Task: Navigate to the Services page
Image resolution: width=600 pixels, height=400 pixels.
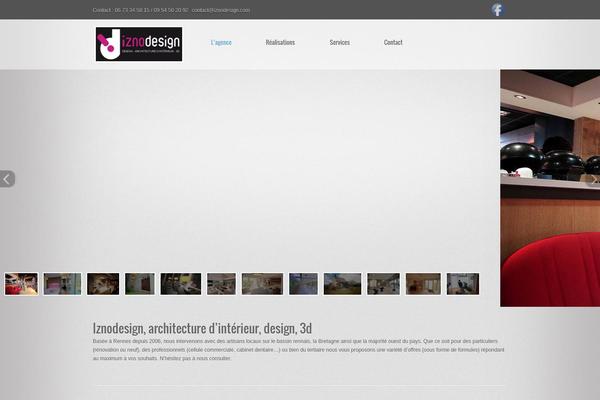Action: pyautogui.click(x=340, y=42)
